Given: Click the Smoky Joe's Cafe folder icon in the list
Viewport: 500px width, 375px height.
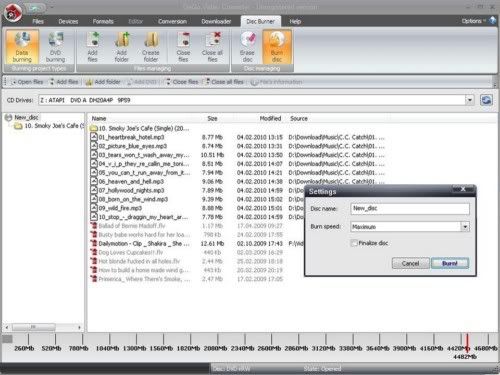Looking at the screenshot, I should (x=94, y=128).
